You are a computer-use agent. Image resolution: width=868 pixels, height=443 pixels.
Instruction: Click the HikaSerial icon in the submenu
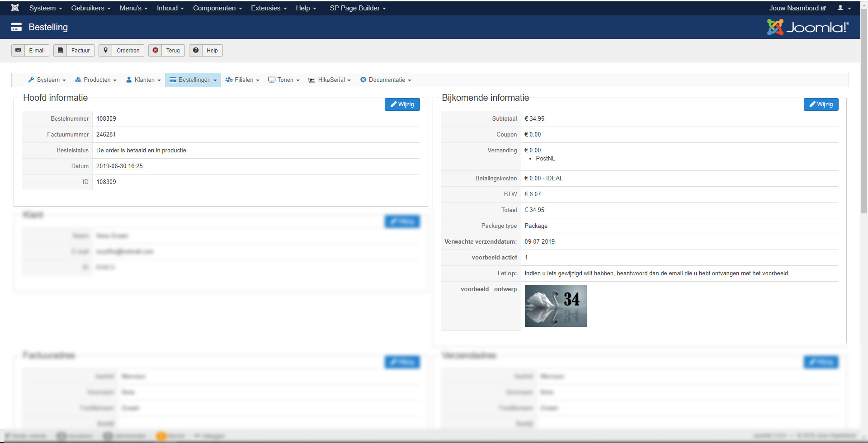[x=312, y=80]
